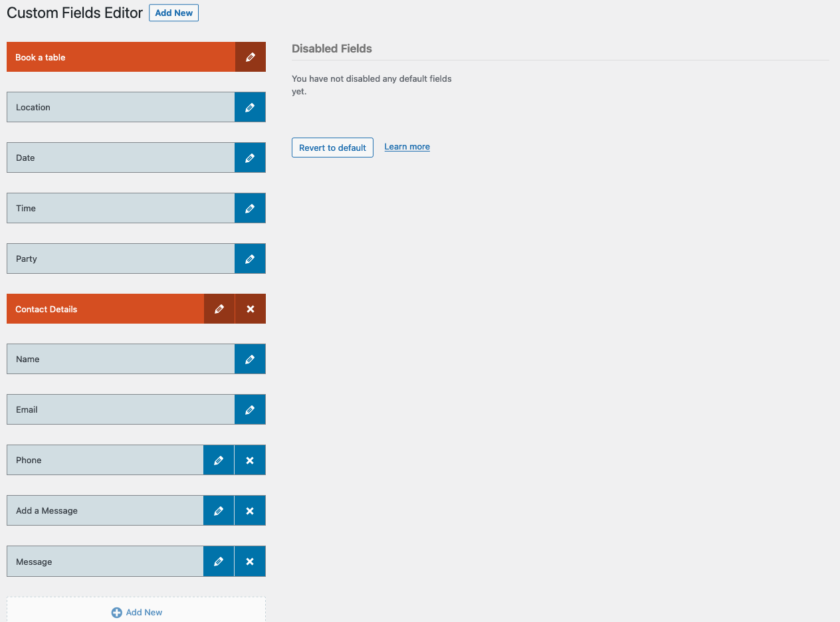Image resolution: width=840 pixels, height=622 pixels.
Task: Edit the Book a table fieldset
Action: click(251, 57)
